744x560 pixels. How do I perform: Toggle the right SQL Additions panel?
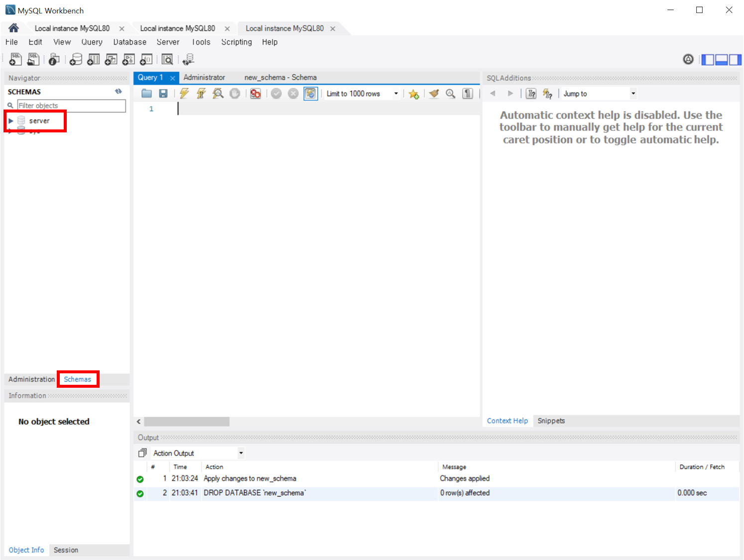coord(735,60)
